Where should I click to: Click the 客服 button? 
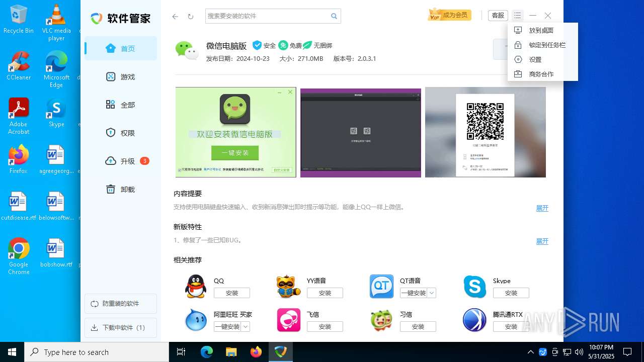(x=498, y=16)
